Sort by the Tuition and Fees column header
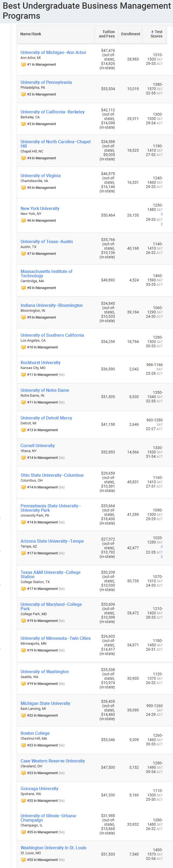Screen dimensions: 173x868 click(107, 34)
